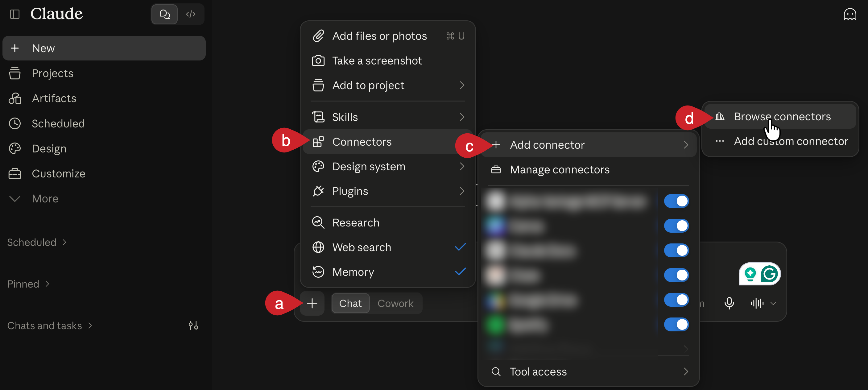This screenshot has width=868, height=390.
Task: Select Take a screenshot
Action: point(387,61)
